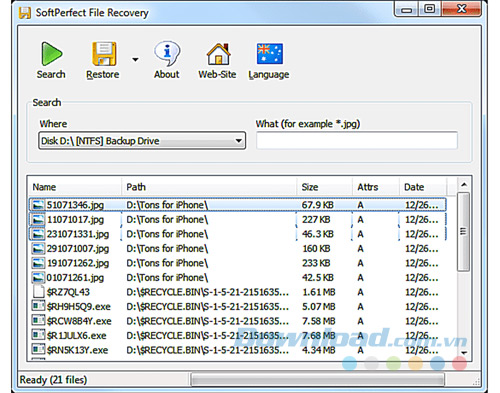Click image icon of 291071007.jpg row
The image size is (500, 393).
[38, 249]
